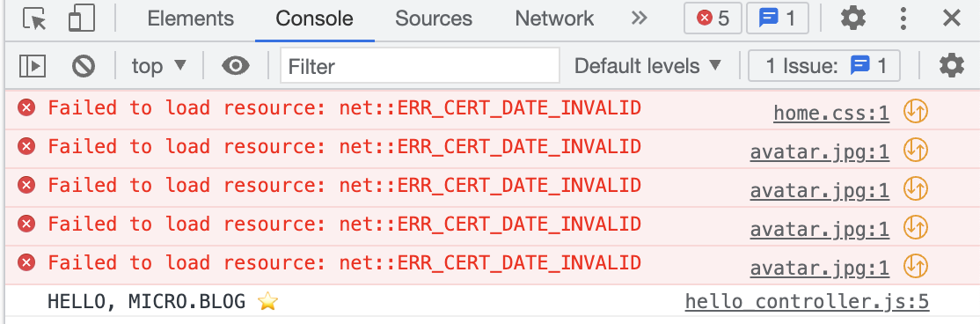This screenshot has height=324, width=980.
Task: Show the console sidebar icon
Action: (33, 66)
